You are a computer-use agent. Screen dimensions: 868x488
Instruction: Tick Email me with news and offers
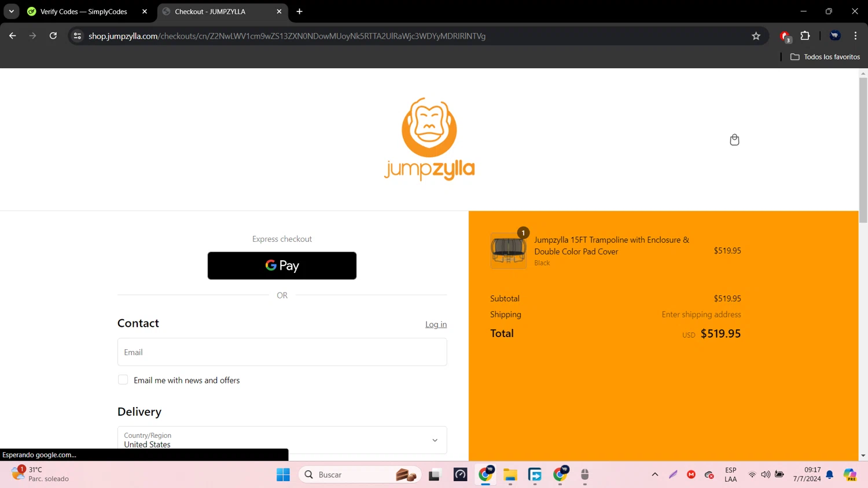(123, 380)
